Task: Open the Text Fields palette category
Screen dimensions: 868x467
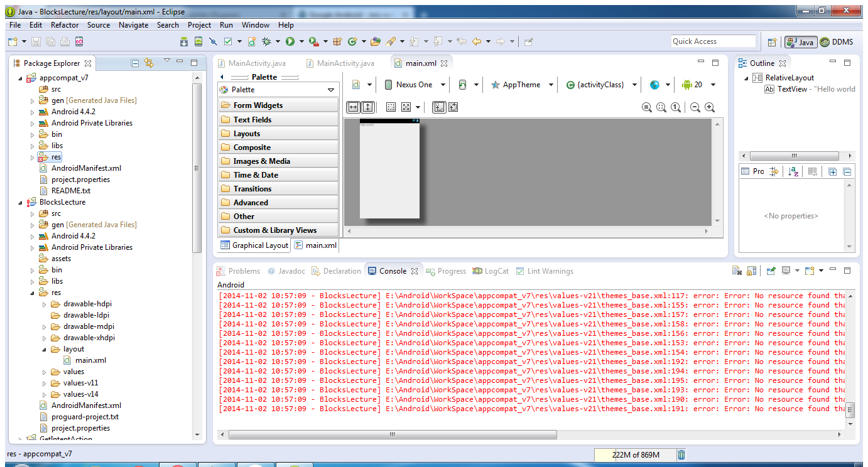Action: point(278,119)
